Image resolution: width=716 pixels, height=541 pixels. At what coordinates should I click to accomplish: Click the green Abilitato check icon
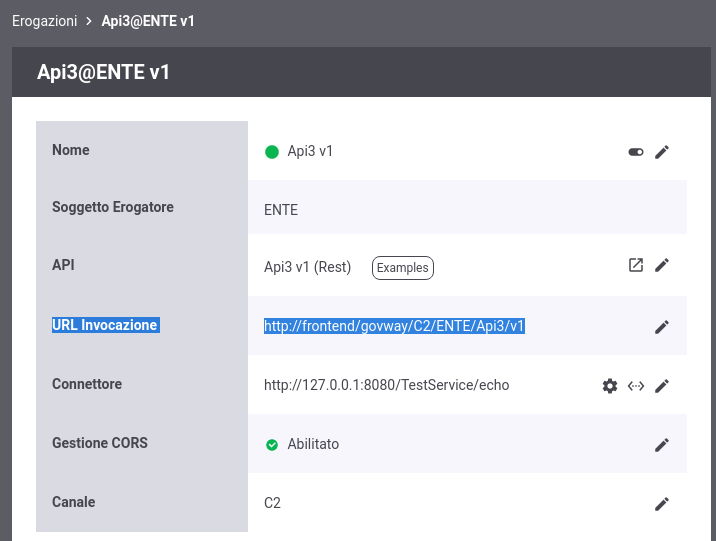tap(272, 445)
